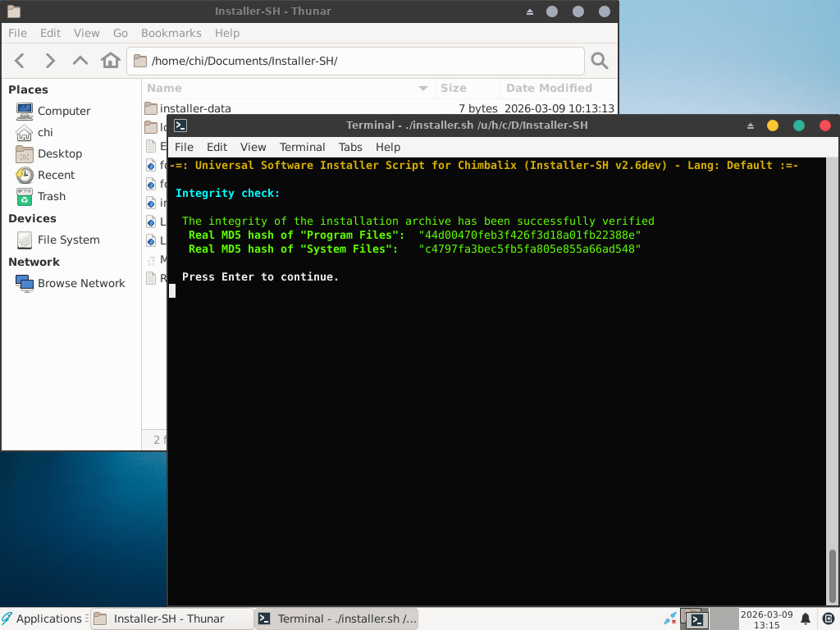Open the Trash in the Places sidebar
Image resolution: width=840 pixels, height=630 pixels.
pos(51,196)
